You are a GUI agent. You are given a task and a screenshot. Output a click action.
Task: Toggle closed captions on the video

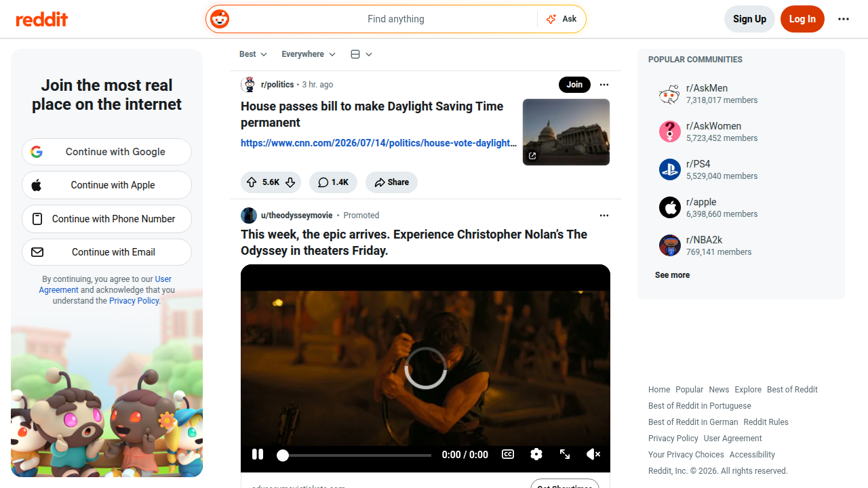508,454
